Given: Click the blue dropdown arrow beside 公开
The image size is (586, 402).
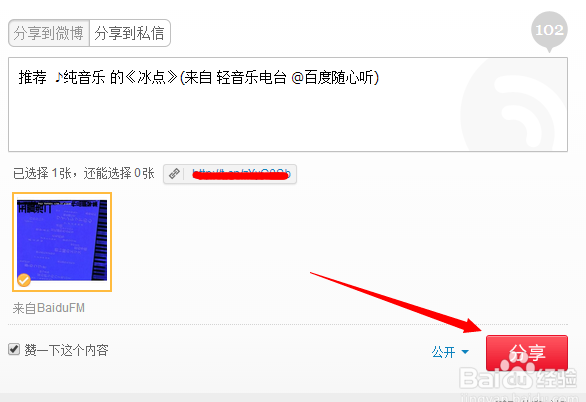Looking at the screenshot, I should tap(465, 352).
